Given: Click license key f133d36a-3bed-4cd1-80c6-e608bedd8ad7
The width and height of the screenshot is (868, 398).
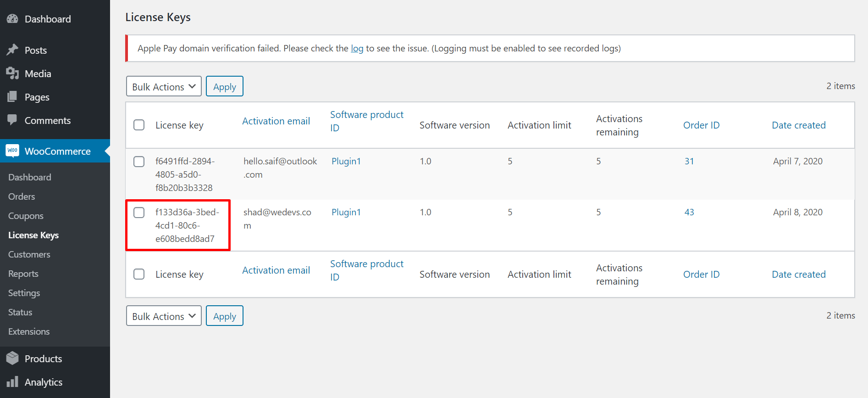Looking at the screenshot, I should point(187,225).
